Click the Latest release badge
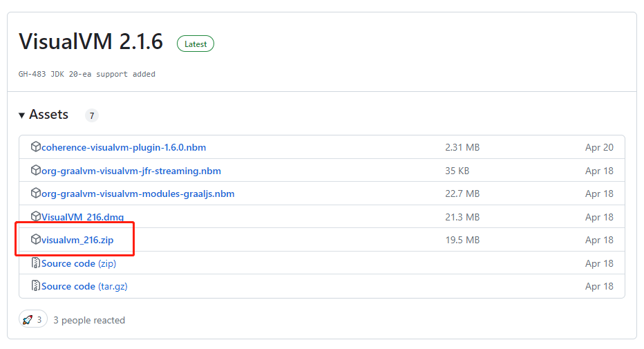 196,44
